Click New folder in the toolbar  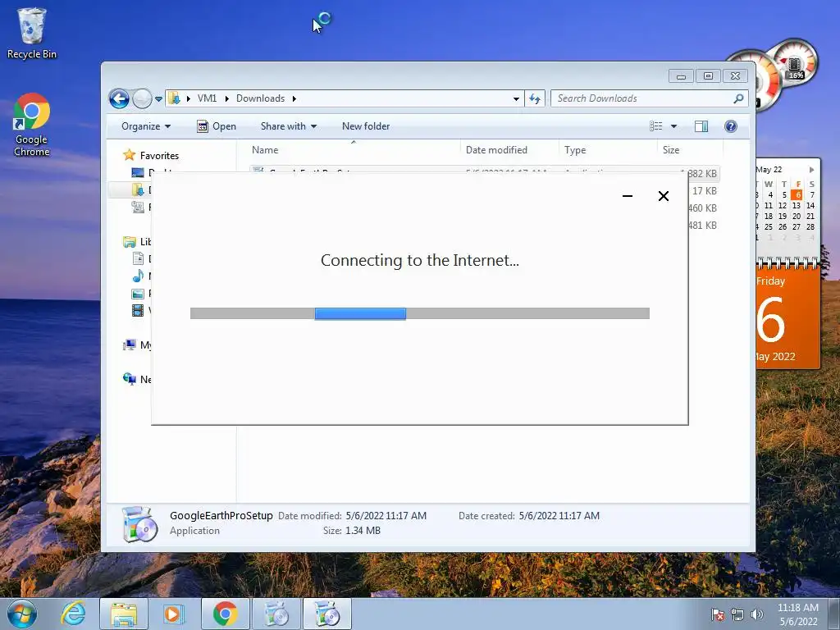coord(366,126)
